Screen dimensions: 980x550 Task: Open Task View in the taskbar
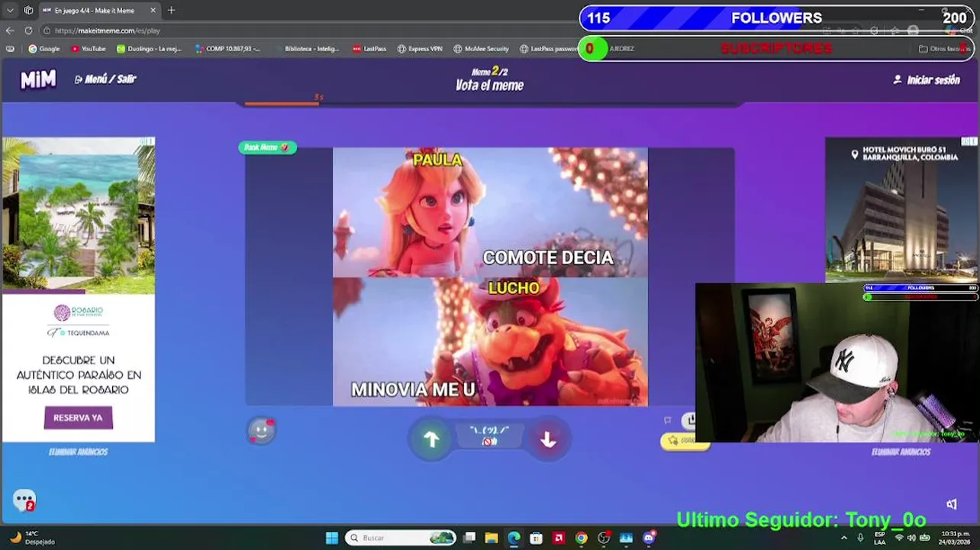coord(469,538)
